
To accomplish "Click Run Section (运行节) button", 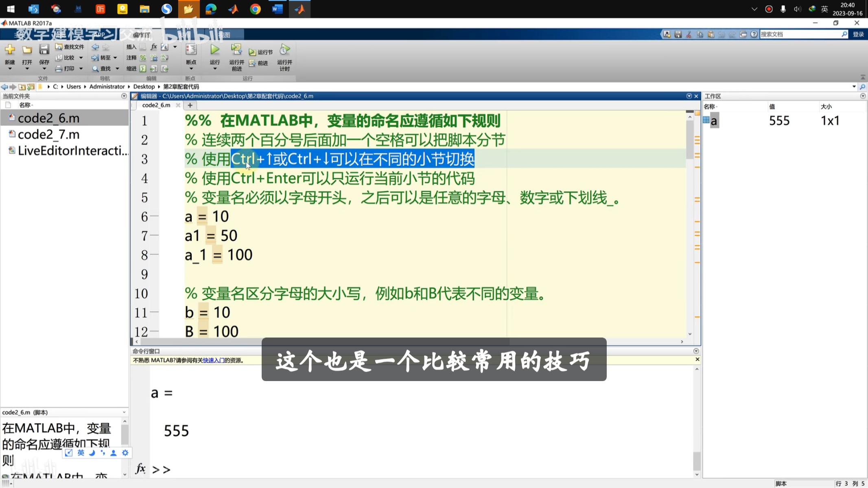I will (261, 52).
